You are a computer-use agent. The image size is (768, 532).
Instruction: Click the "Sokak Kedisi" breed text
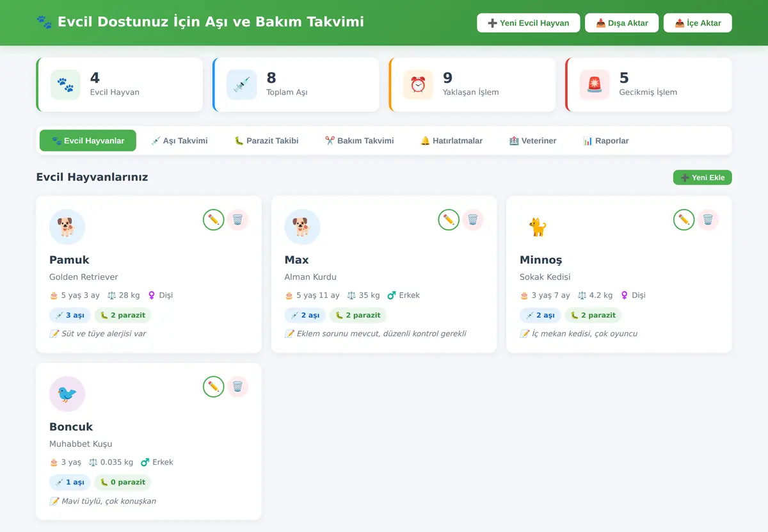(545, 277)
